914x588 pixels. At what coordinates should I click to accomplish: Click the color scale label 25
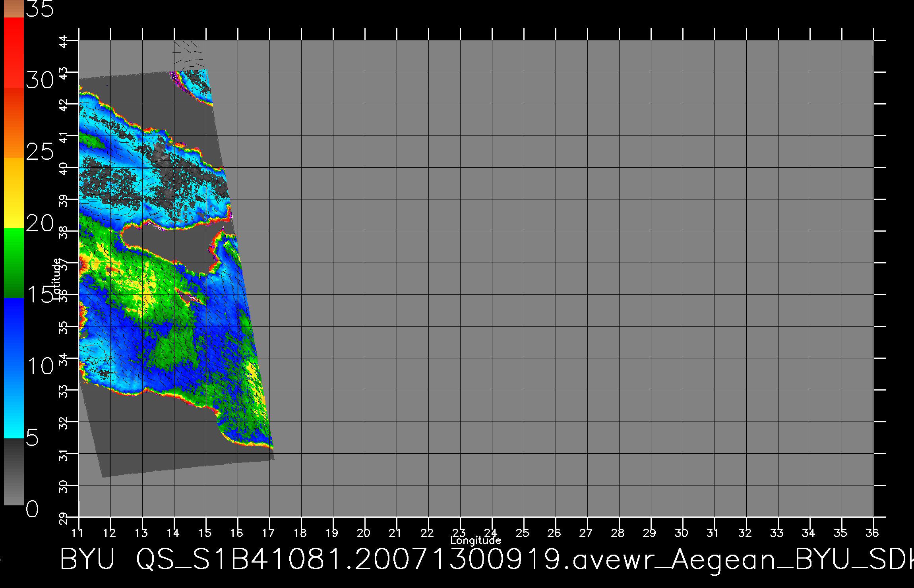[x=40, y=152]
